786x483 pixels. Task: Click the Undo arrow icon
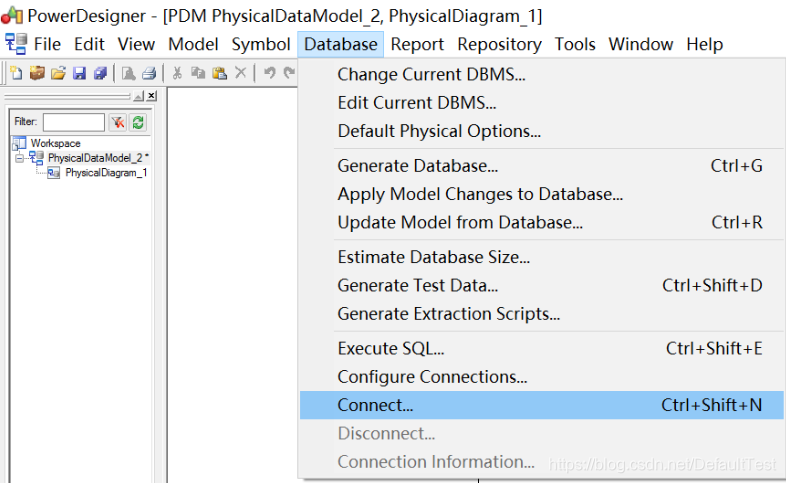tap(270, 73)
